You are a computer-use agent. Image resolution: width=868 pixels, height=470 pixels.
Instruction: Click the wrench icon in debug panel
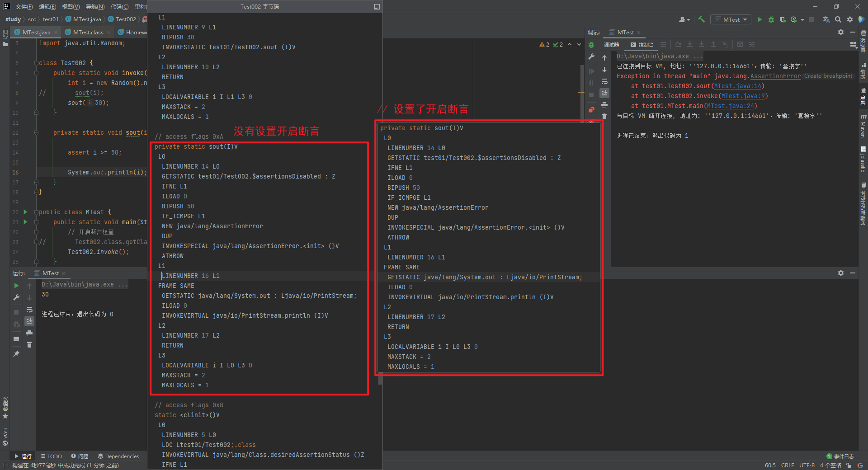click(591, 56)
